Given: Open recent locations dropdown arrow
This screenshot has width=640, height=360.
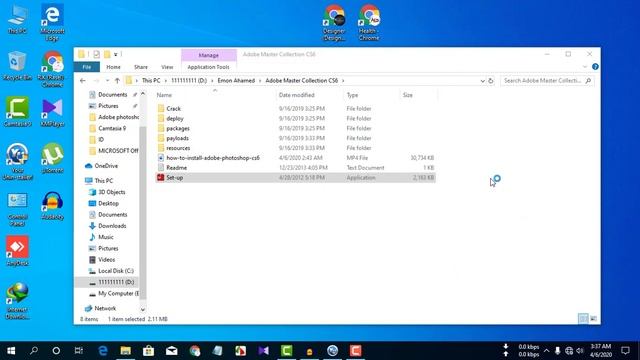Looking at the screenshot, I should pyautogui.click(x=107, y=81).
